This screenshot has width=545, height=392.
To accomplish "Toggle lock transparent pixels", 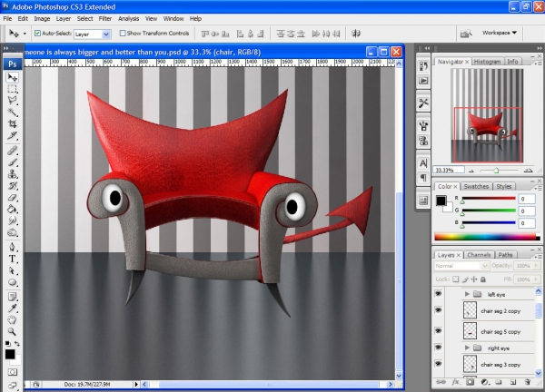I will pos(455,279).
